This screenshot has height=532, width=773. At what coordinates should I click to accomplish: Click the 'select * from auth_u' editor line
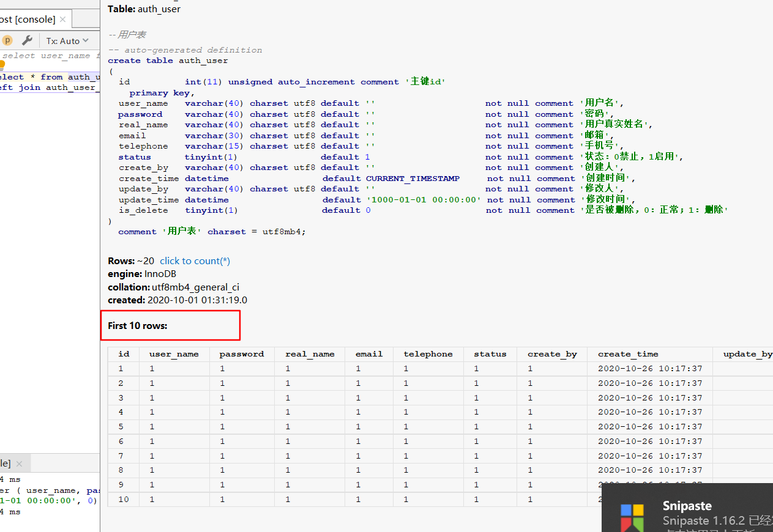(x=50, y=77)
